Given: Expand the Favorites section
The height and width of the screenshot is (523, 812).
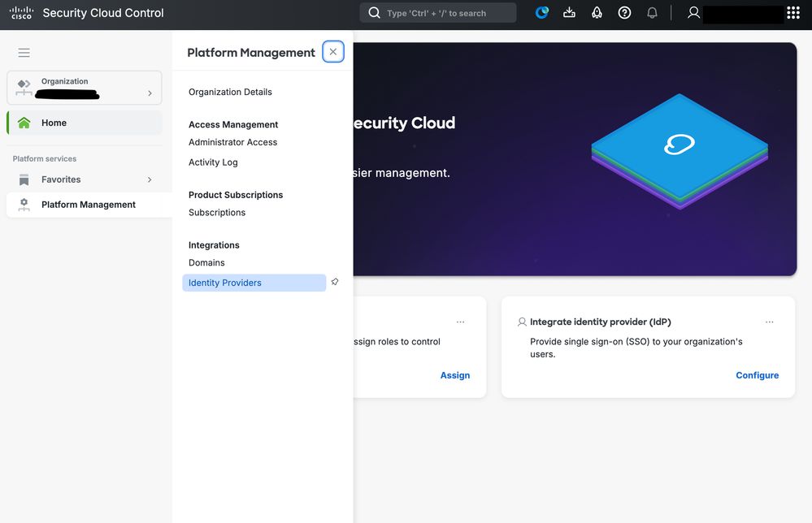Looking at the screenshot, I should pos(150,179).
